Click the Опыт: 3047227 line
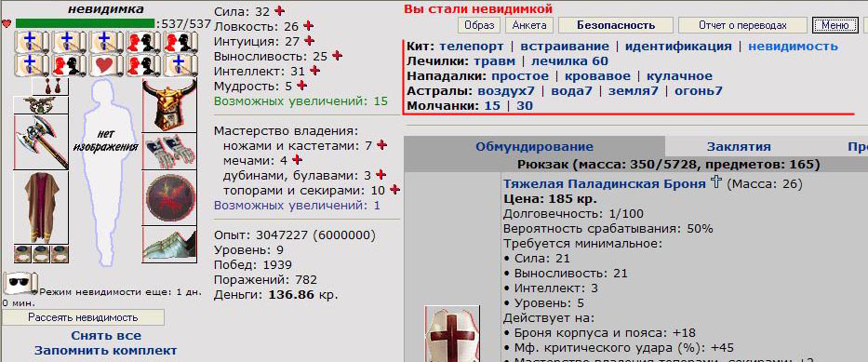 click(295, 235)
